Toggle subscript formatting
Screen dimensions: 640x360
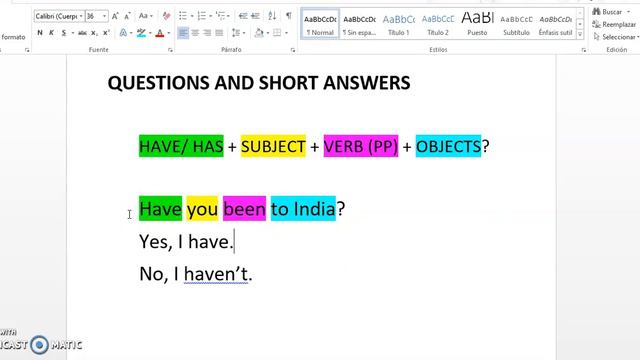coord(94,33)
